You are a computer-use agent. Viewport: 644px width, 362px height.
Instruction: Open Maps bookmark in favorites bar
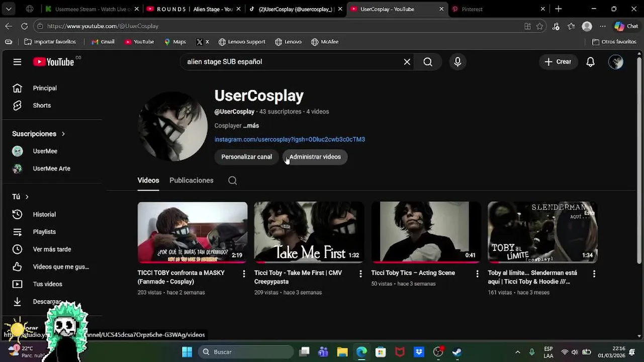pos(175,42)
